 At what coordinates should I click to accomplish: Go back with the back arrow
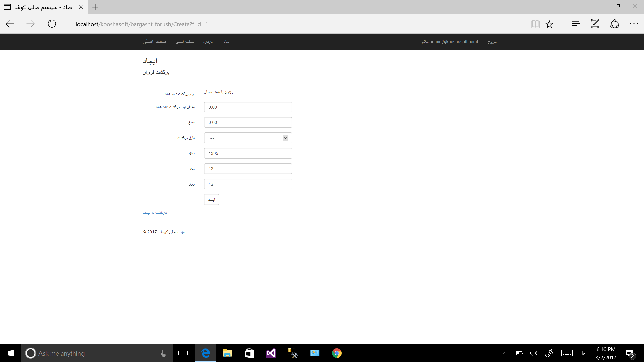point(10,24)
